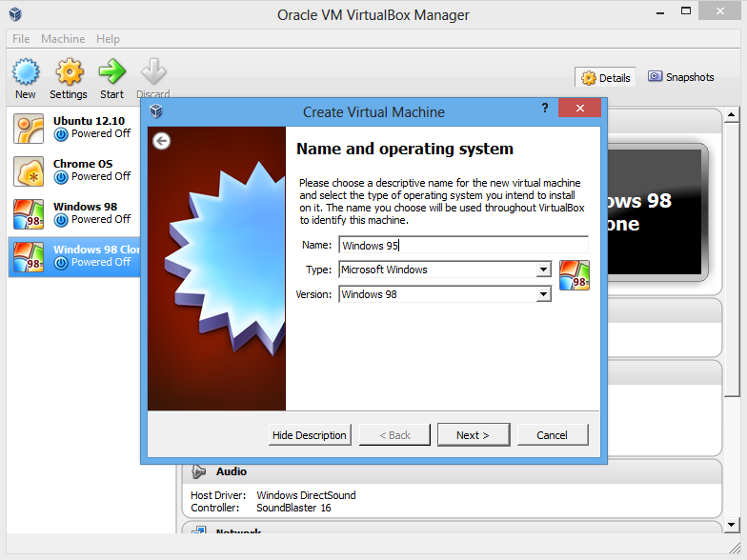Click the Windows 98 OS type icon in dialog

pyautogui.click(x=574, y=275)
